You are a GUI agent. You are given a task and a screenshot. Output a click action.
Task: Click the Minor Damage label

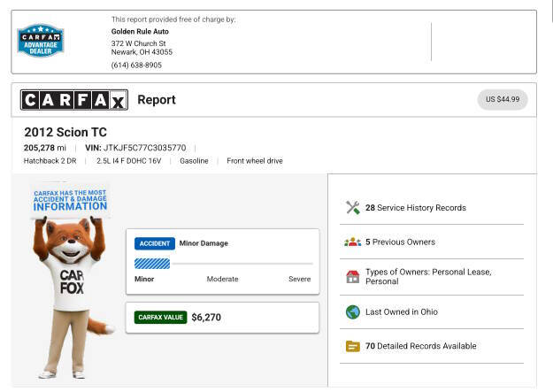[x=204, y=243]
